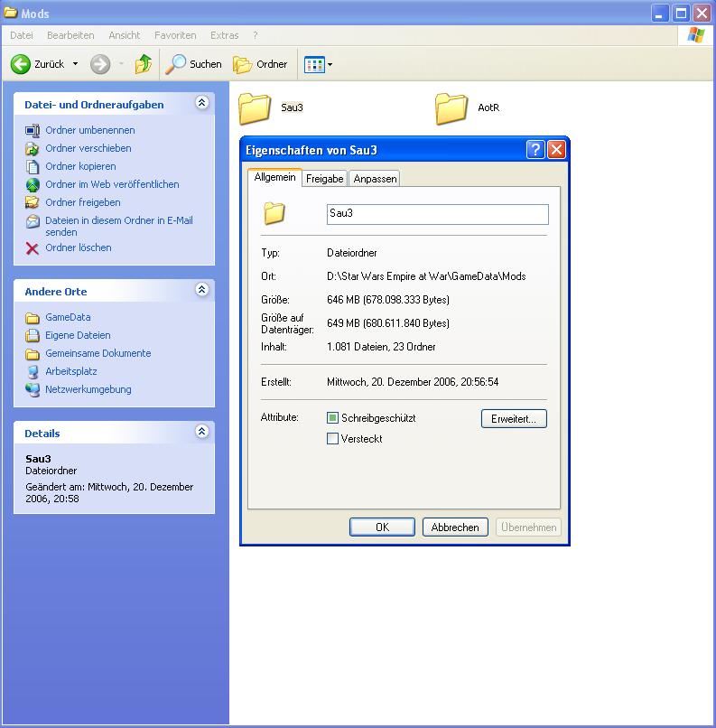The image size is (716, 728).
Task: Click the copy folder icon
Action: [33, 167]
